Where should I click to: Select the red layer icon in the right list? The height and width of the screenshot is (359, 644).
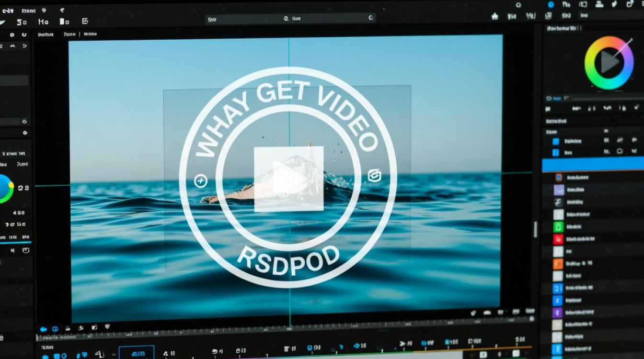(x=558, y=239)
